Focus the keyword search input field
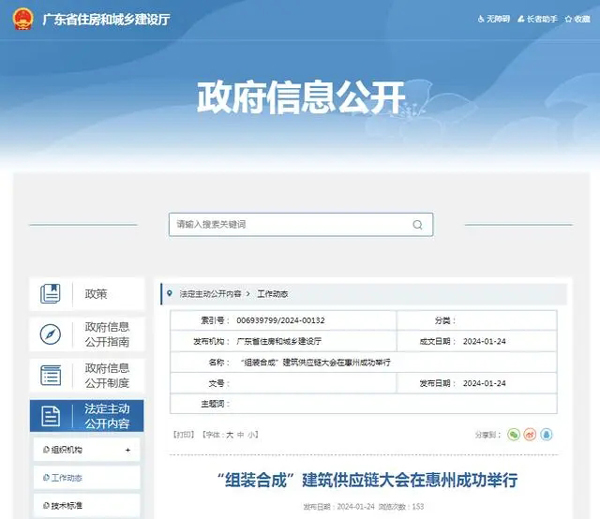This screenshot has width=600, height=519. point(301,225)
